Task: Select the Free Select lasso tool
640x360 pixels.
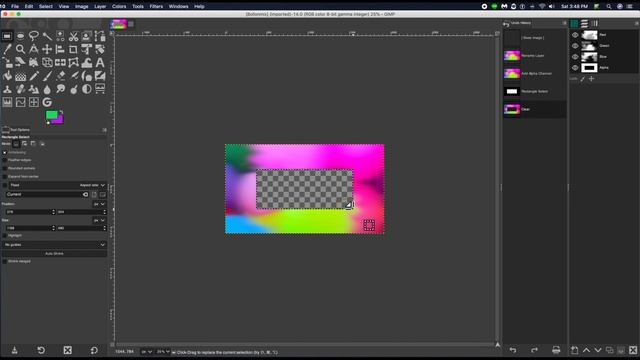Action: [33, 36]
